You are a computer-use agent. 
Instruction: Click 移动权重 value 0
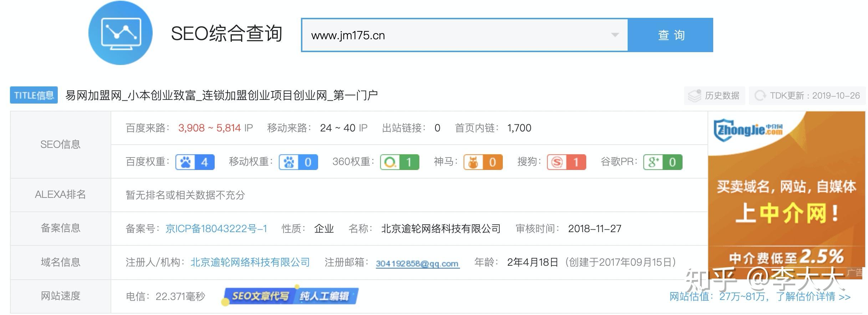[308, 162]
